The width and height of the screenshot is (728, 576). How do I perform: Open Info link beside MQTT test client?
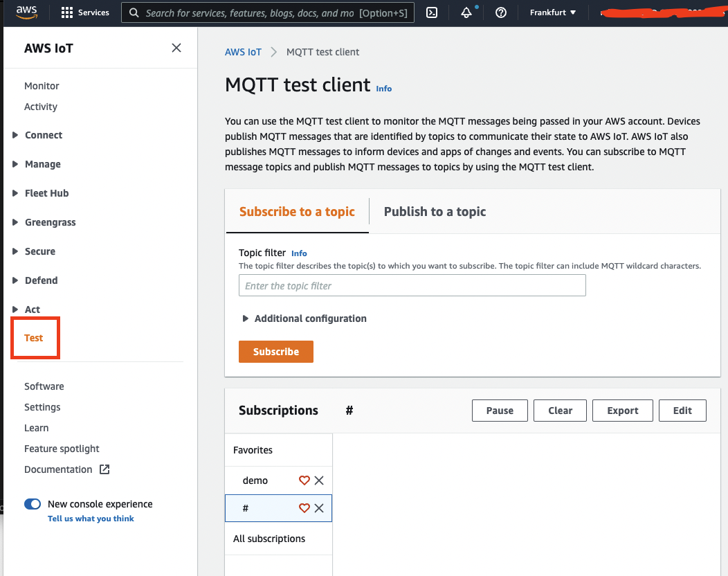tap(383, 89)
